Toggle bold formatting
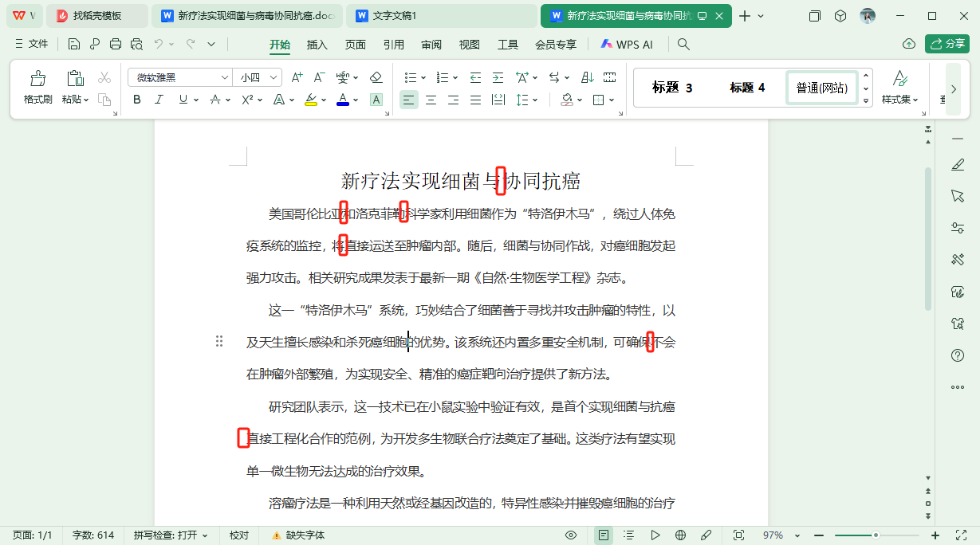980x545 pixels. click(x=136, y=100)
